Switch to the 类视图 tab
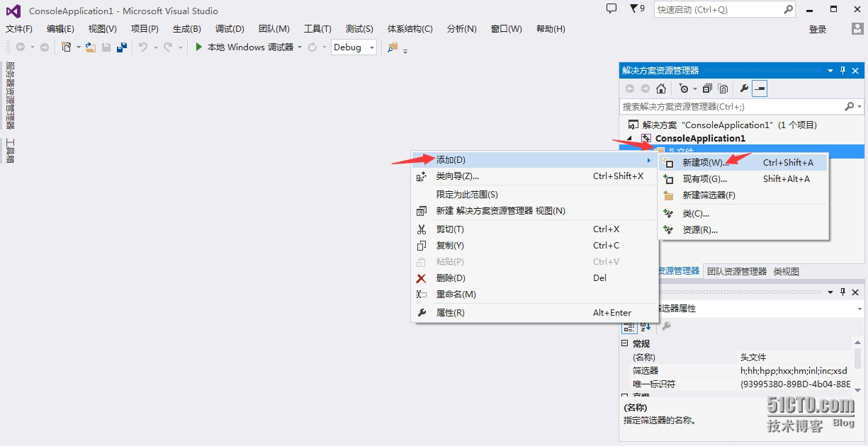The width and height of the screenshot is (868, 446). point(787,271)
